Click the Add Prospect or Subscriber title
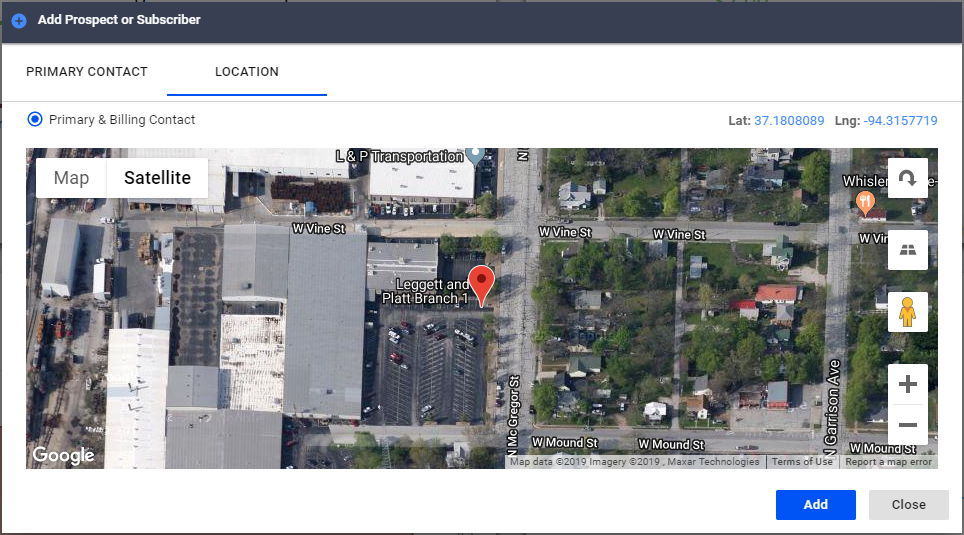Screen dimensions: 964x535 coord(119,20)
